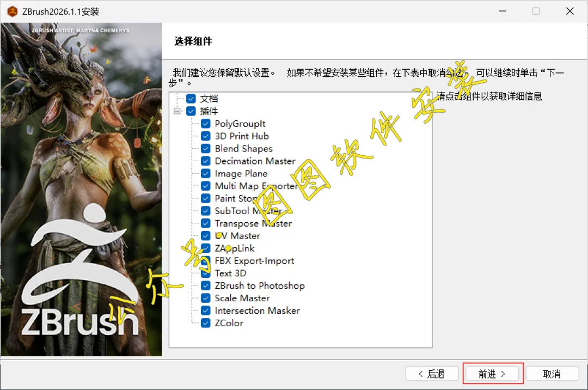Select the Blend Shapes label
588x390 pixels.
click(244, 149)
